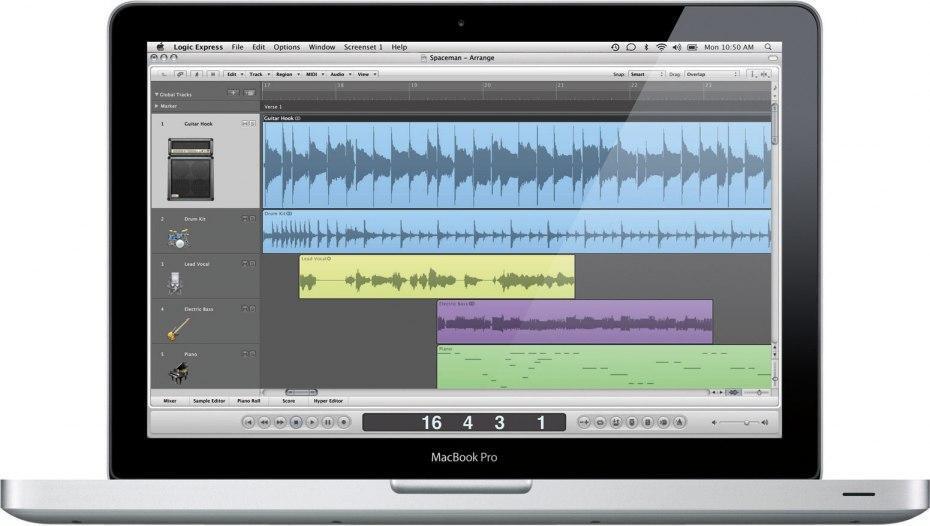Viewport: 930px width, 526px height.
Task: Expand the Global Tracks disclosure triangle
Action: click(x=156, y=94)
